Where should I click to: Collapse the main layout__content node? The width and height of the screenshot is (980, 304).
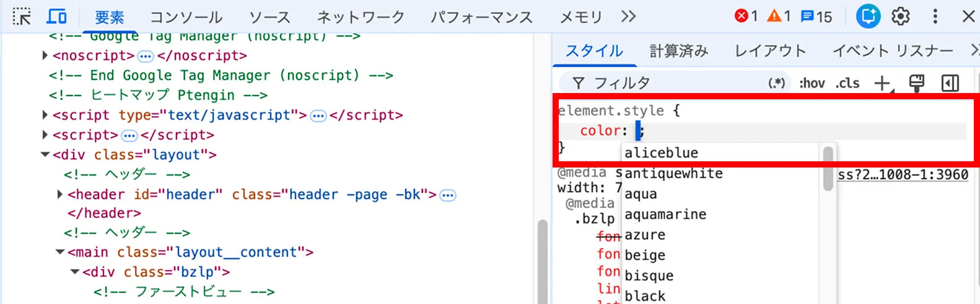click(60, 252)
